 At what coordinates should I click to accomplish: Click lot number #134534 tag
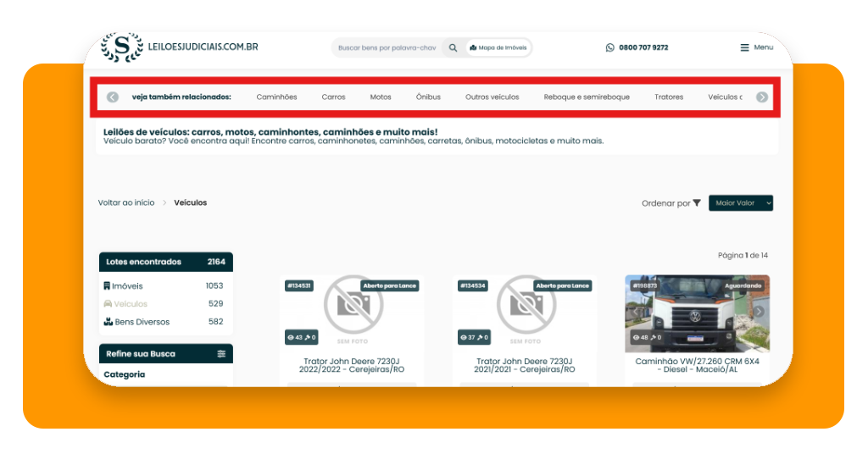473,286
